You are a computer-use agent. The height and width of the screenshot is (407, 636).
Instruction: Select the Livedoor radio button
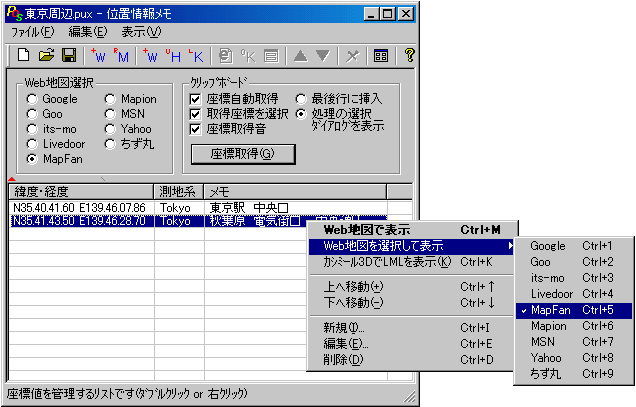[32, 144]
